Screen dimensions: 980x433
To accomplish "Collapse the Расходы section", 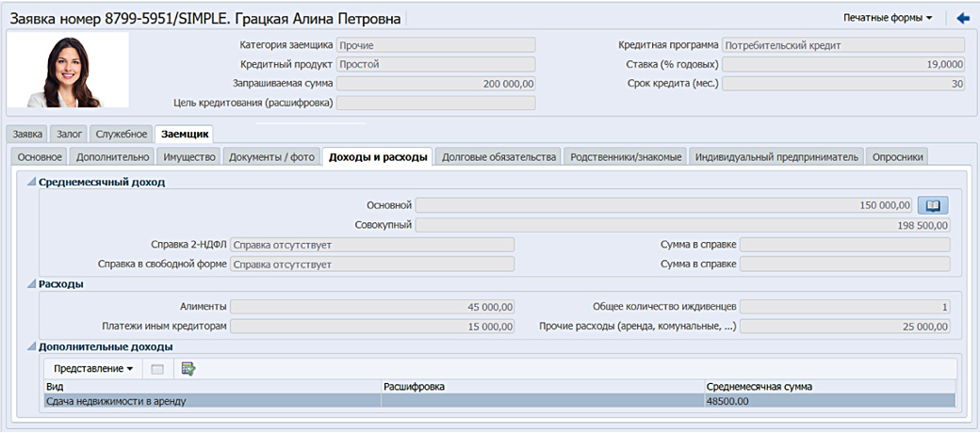I will click(32, 284).
